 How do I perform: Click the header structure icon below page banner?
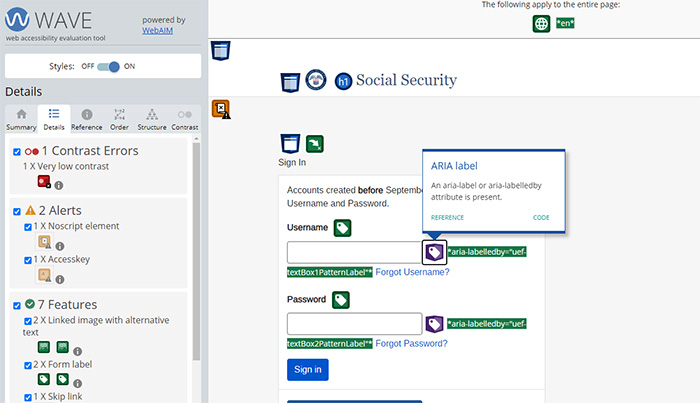[221, 50]
